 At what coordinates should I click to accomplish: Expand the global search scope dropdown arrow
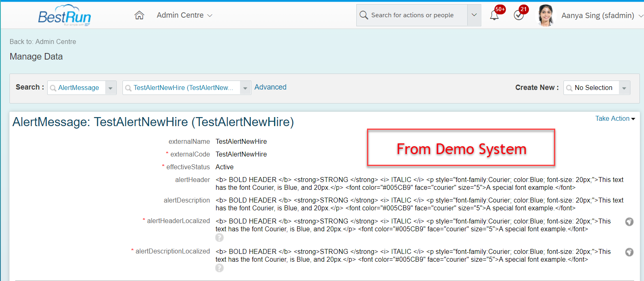pyautogui.click(x=474, y=15)
